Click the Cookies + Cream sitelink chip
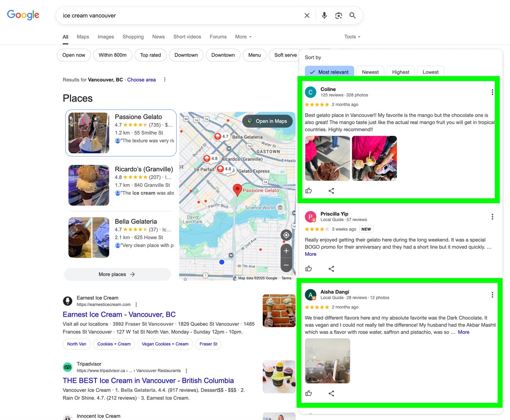 [x=114, y=344]
